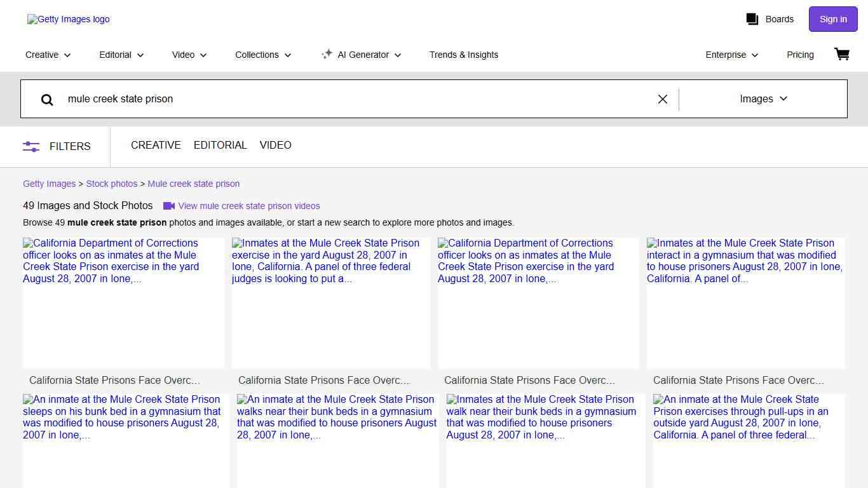Open the Enterprise dropdown
This screenshot has width=868, height=488.
point(731,55)
